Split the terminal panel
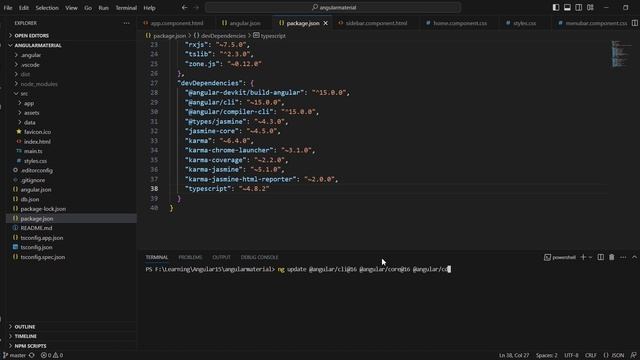Image resolution: width=640 pixels, height=360 pixels. coord(601,257)
